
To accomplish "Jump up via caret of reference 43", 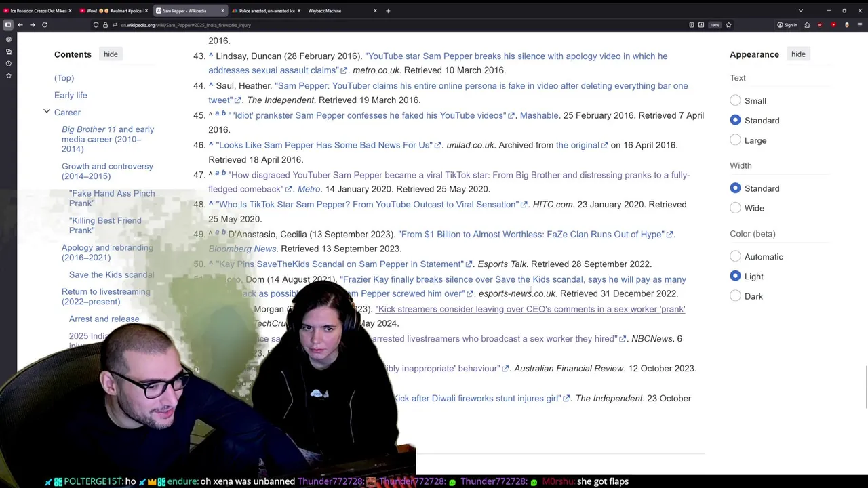I will (x=211, y=56).
